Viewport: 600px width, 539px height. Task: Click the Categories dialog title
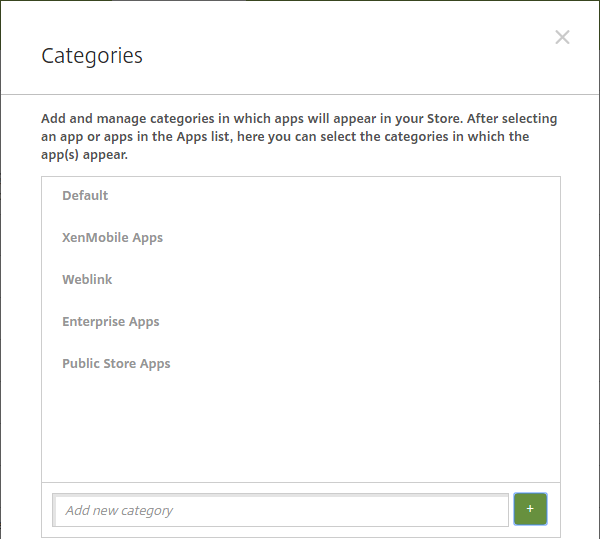point(92,56)
